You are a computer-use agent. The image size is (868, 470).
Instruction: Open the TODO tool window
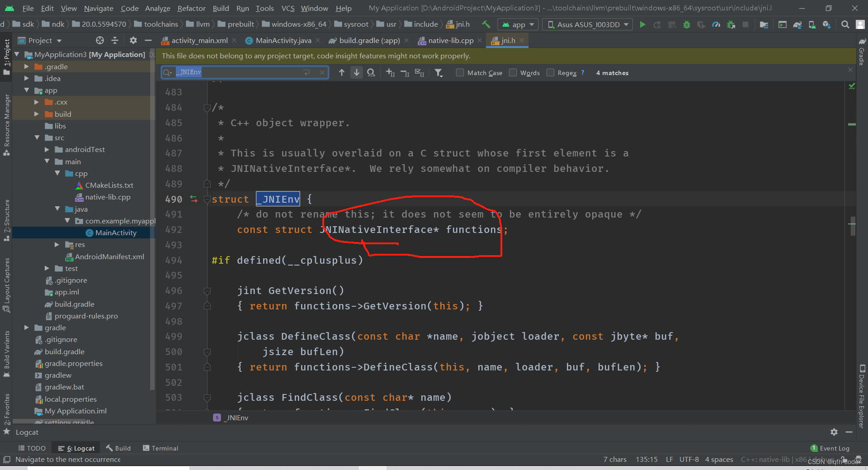[x=32, y=448]
